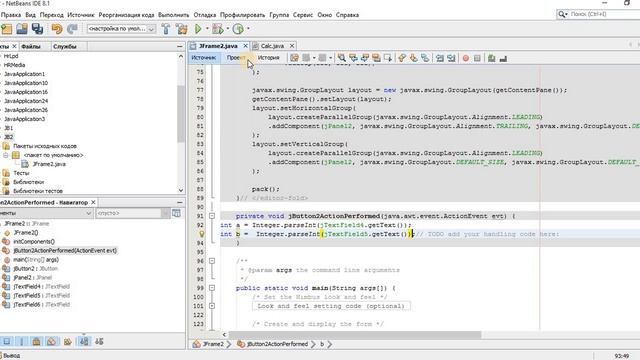Click the Save All icon
This screenshot has width=640, height=360.
38,29
